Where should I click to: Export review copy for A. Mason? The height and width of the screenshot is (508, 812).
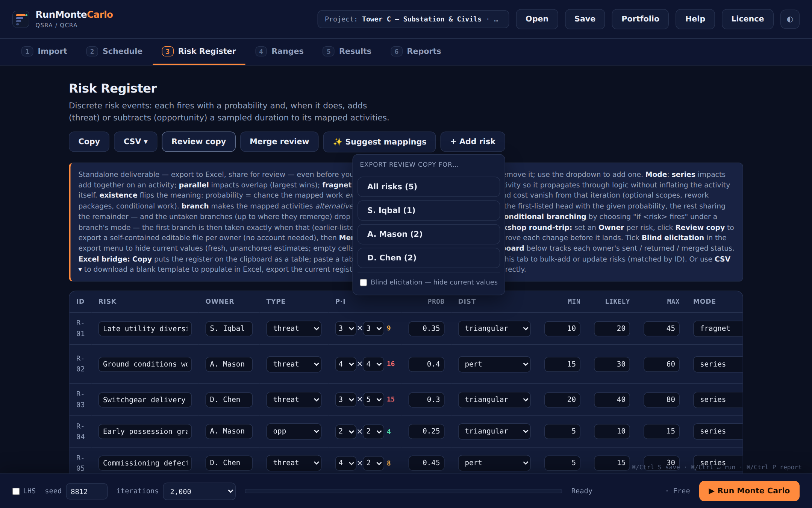(429, 234)
